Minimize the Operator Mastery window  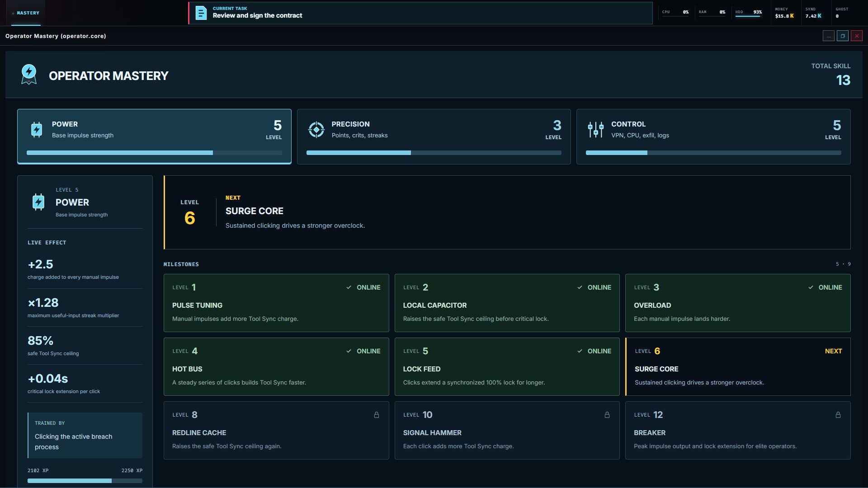tap(828, 36)
